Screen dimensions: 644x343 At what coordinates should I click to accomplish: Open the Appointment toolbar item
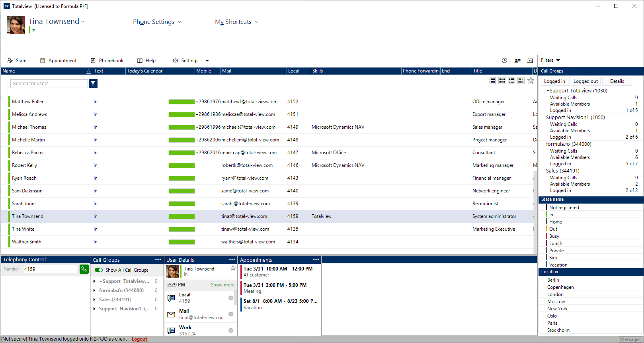point(58,61)
